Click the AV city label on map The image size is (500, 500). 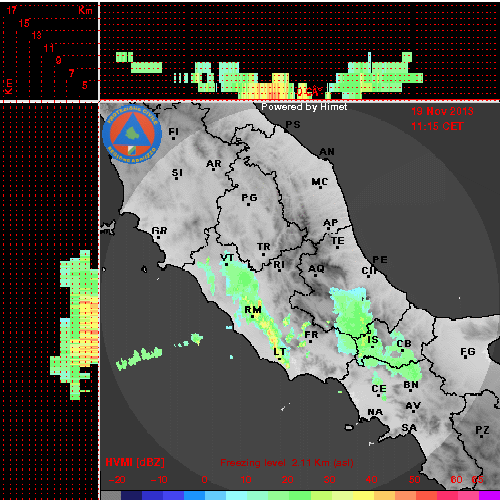click(413, 406)
